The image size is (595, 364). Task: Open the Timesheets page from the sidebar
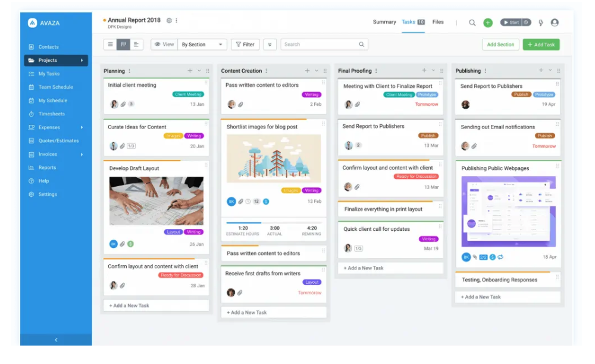[x=51, y=114]
